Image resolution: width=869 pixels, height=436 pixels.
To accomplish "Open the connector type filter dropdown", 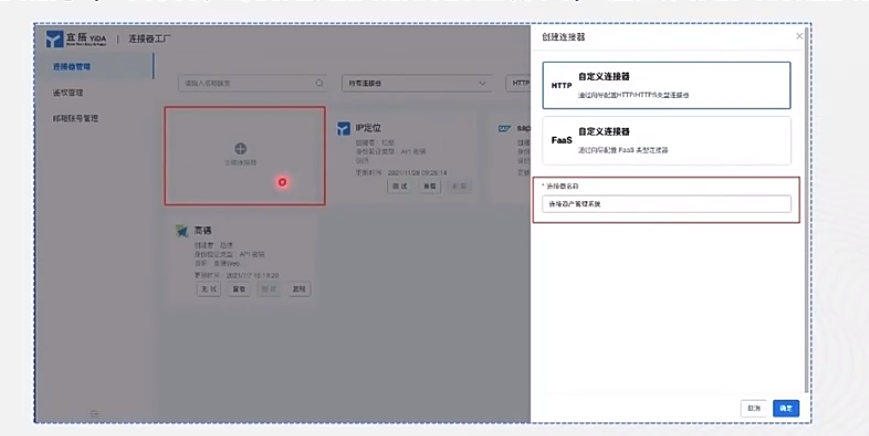I will click(417, 83).
